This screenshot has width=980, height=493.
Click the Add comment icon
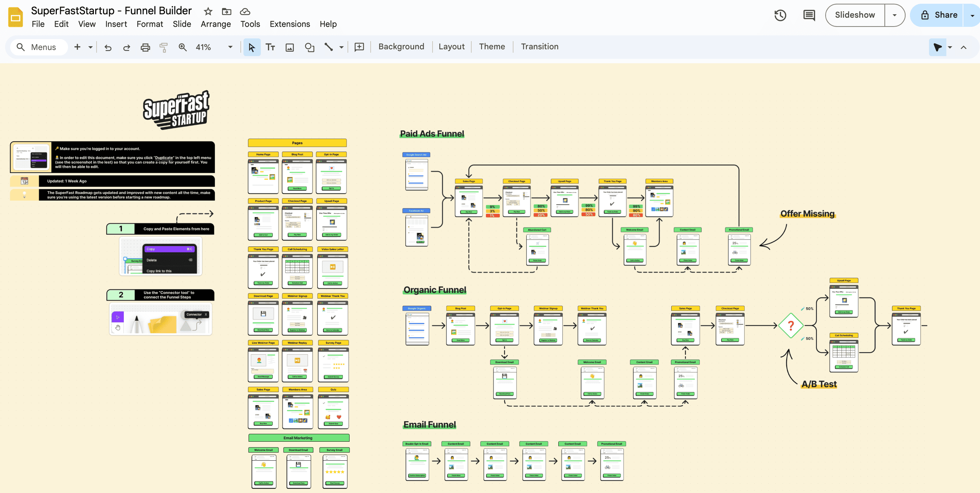[x=359, y=47]
